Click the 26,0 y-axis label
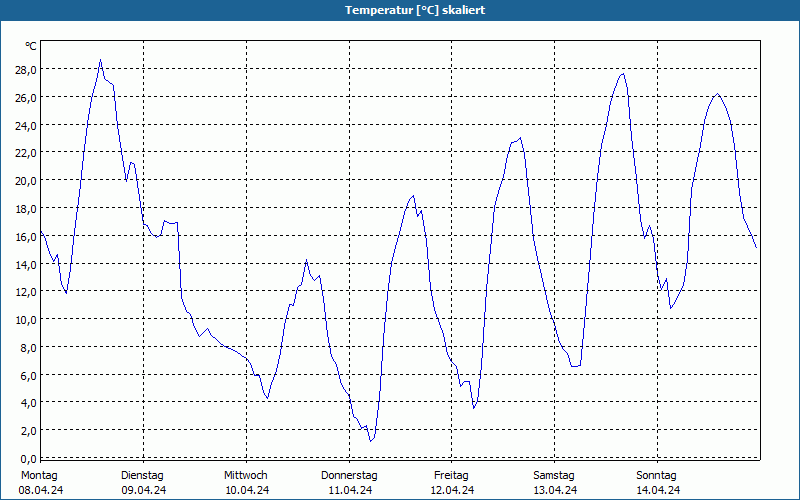Viewport: 800px width, 500px height. point(26,97)
